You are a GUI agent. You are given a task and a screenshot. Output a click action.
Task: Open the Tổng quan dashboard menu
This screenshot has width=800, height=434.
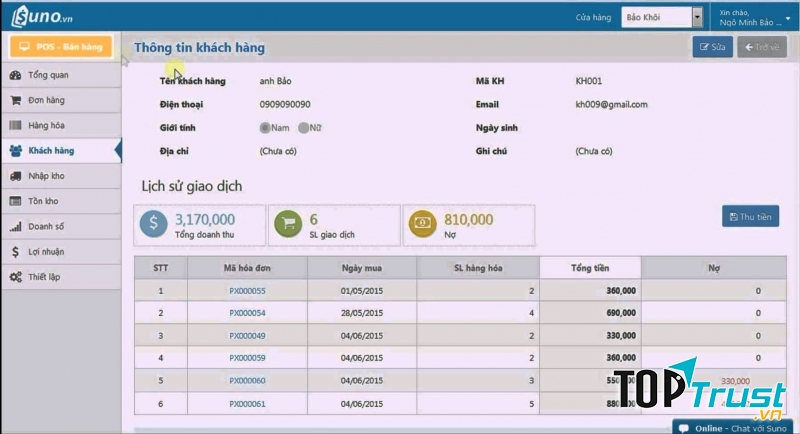[48, 75]
